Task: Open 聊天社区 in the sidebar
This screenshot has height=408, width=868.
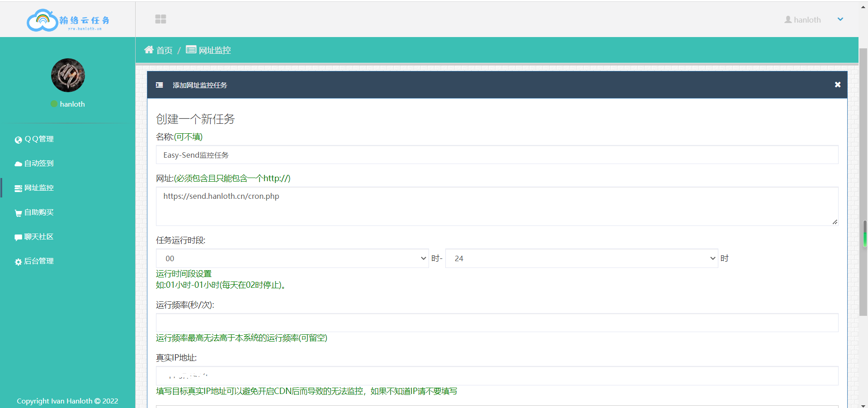Action: coord(39,237)
